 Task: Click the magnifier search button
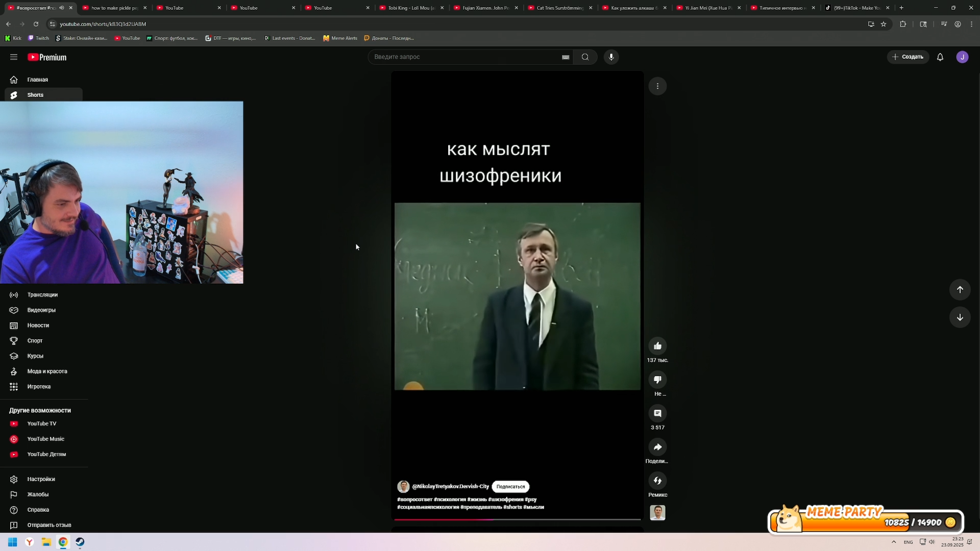point(585,57)
